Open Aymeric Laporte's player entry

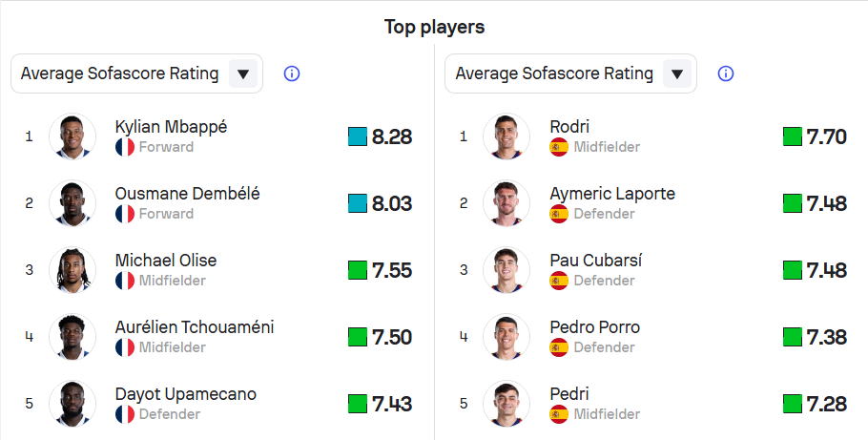(x=612, y=194)
